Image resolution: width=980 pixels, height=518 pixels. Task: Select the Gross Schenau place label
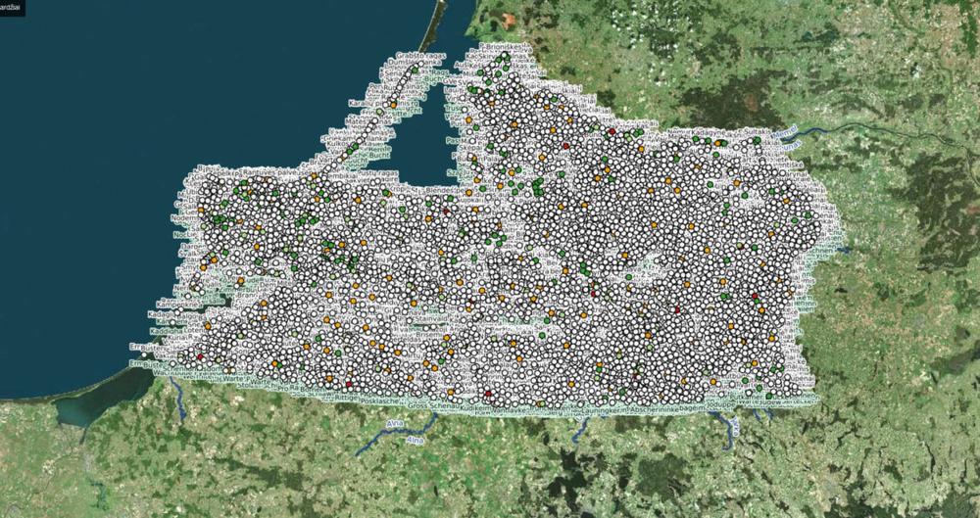coord(431,405)
